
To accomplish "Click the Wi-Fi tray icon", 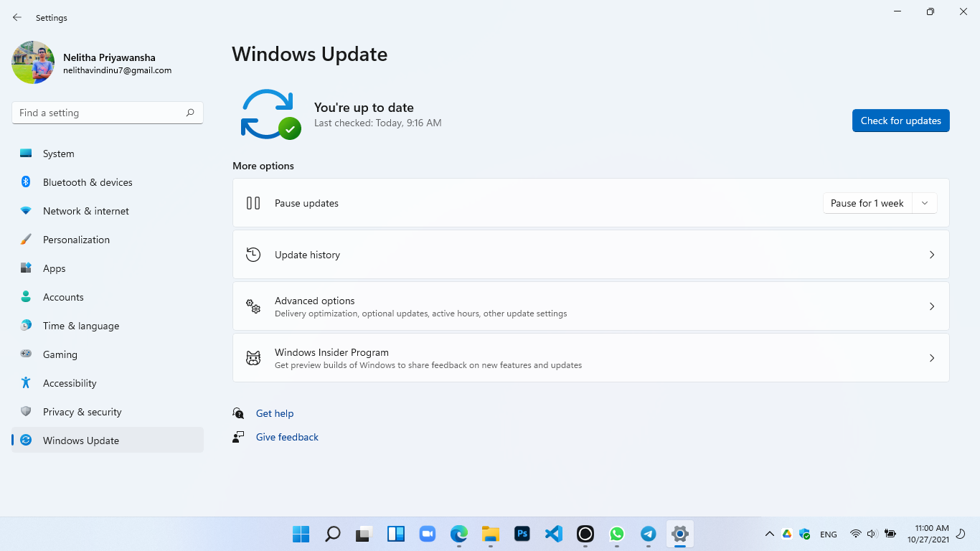I will 855,534.
